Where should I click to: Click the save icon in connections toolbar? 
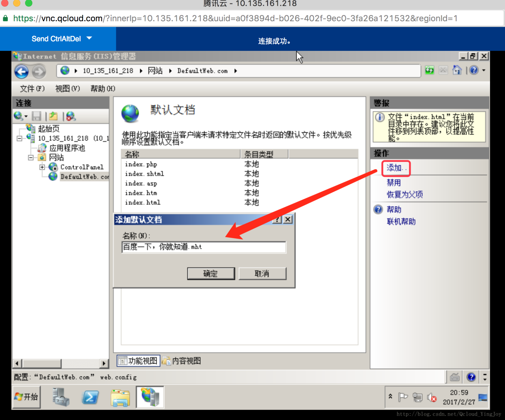point(36,116)
